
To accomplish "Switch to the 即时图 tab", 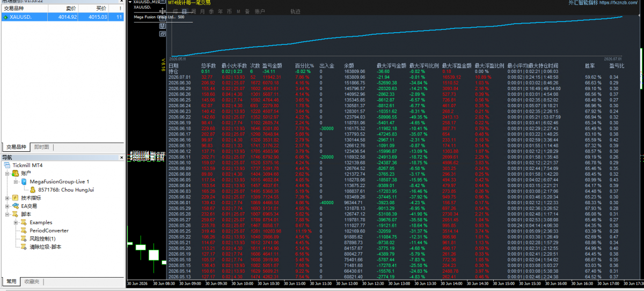I will pos(42,147).
